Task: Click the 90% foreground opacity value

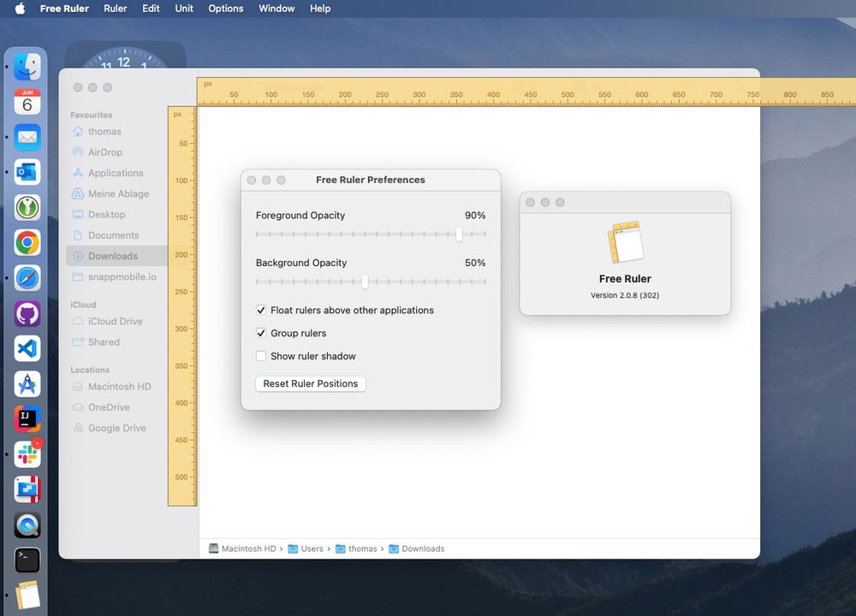Action: click(x=475, y=215)
